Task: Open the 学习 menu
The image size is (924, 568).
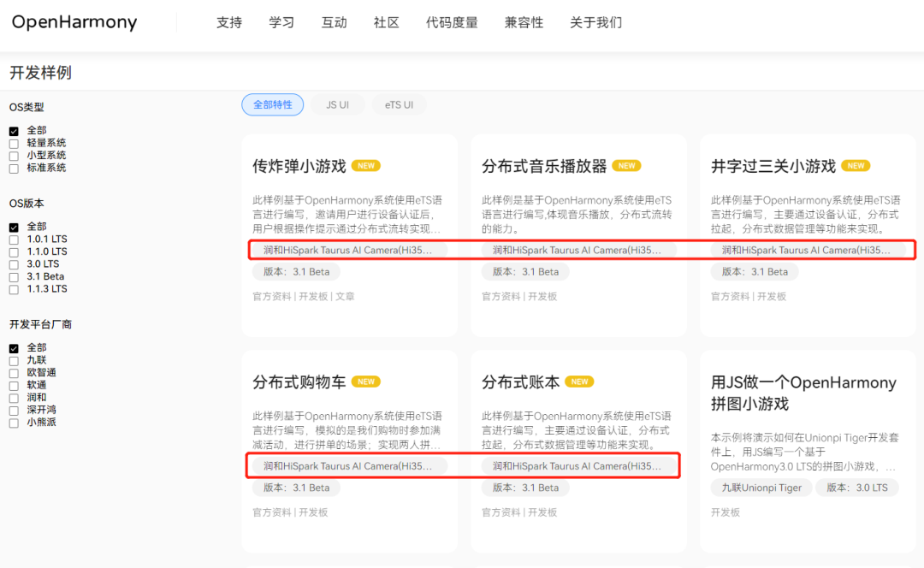Action: (x=281, y=22)
